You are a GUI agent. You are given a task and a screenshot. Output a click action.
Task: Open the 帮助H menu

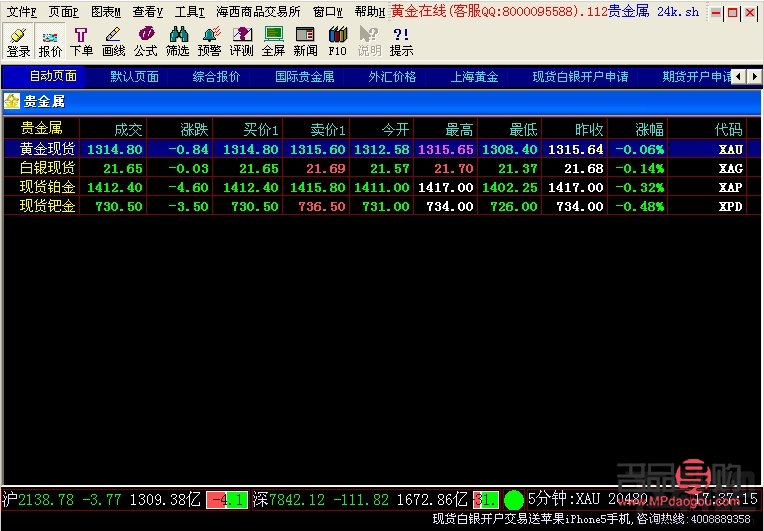pyautogui.click(x=370, y=11)
